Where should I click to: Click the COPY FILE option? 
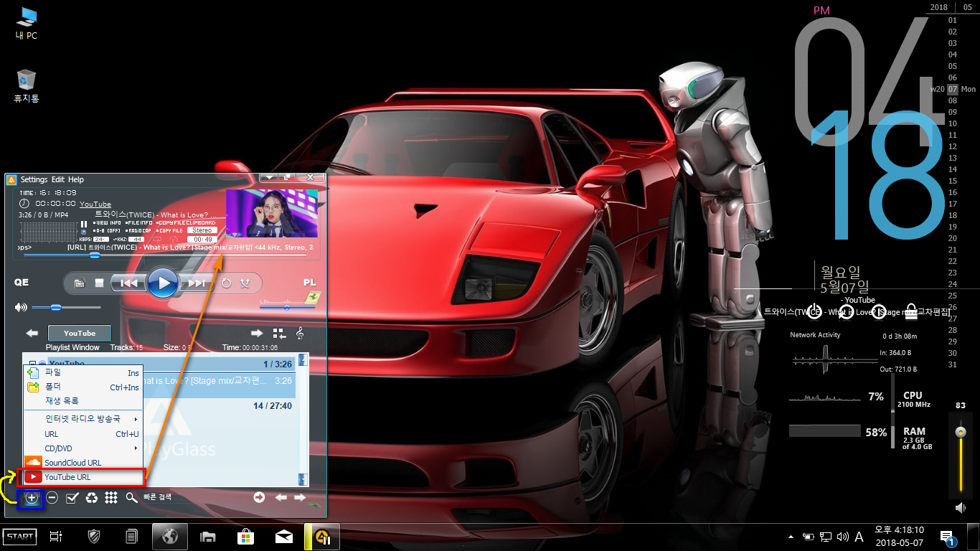pyautogui.click(x=169, y=231)
